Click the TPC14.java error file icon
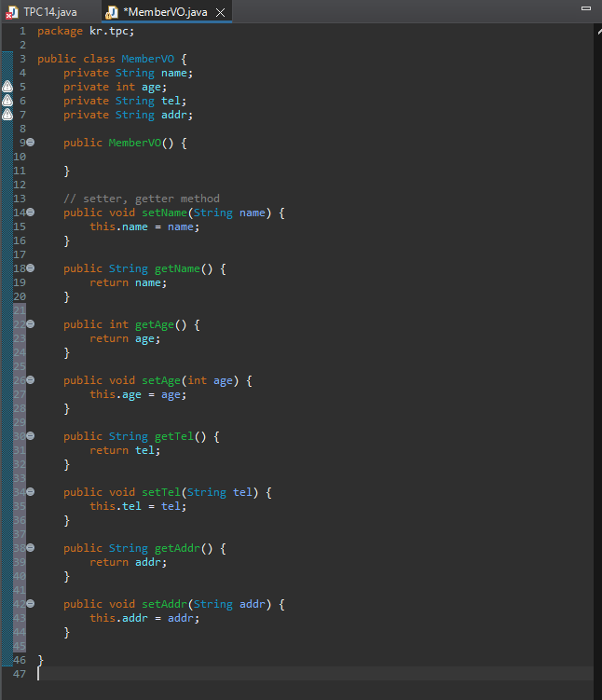The height and width of the screenshot is (700, 602). 12,12
